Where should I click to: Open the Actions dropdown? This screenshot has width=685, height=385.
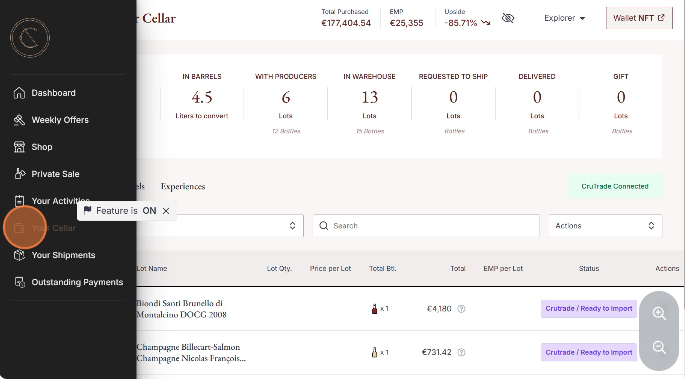(605, 226)
